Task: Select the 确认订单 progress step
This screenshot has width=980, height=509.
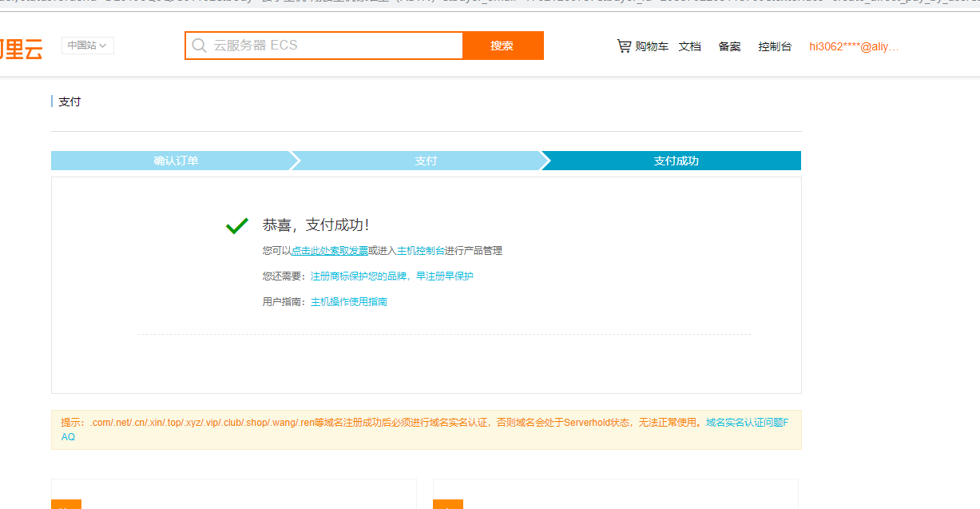Action: tap(176, 161)
